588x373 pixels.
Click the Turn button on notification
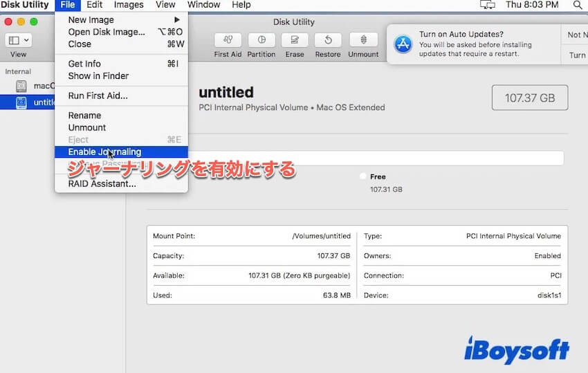point(575,55)
